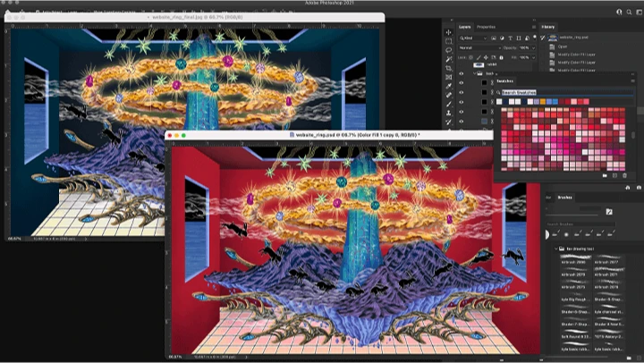Viewport: 644px width, 363px height.
Task: Switch to the Properties tab
Action: [x=486, y=27]
